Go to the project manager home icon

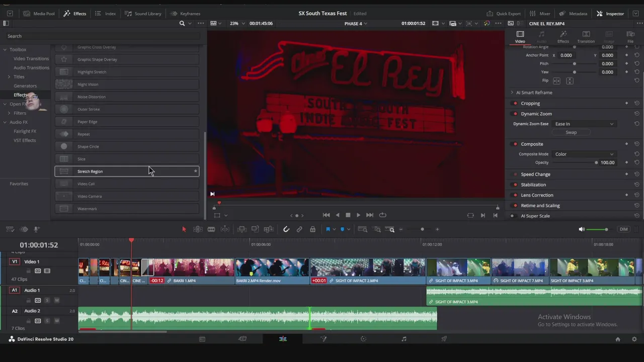click(618, 339)
